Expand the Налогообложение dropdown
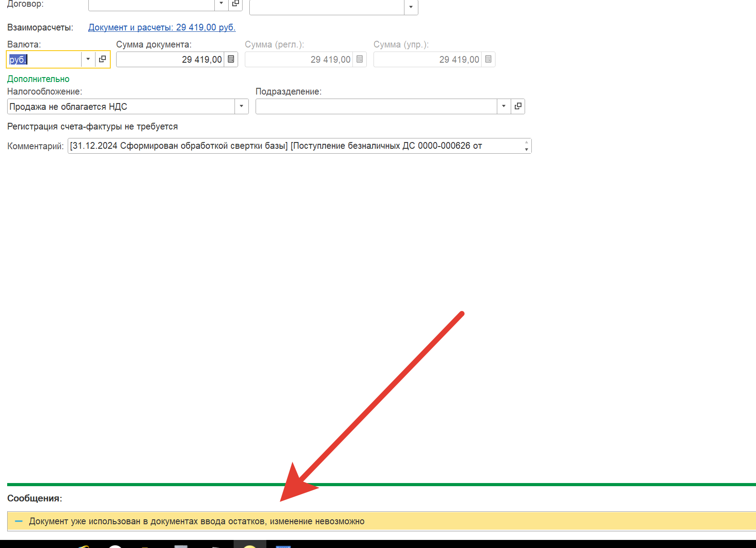The image size is (756, 548). pyautogui.click(x=241, y=106)
